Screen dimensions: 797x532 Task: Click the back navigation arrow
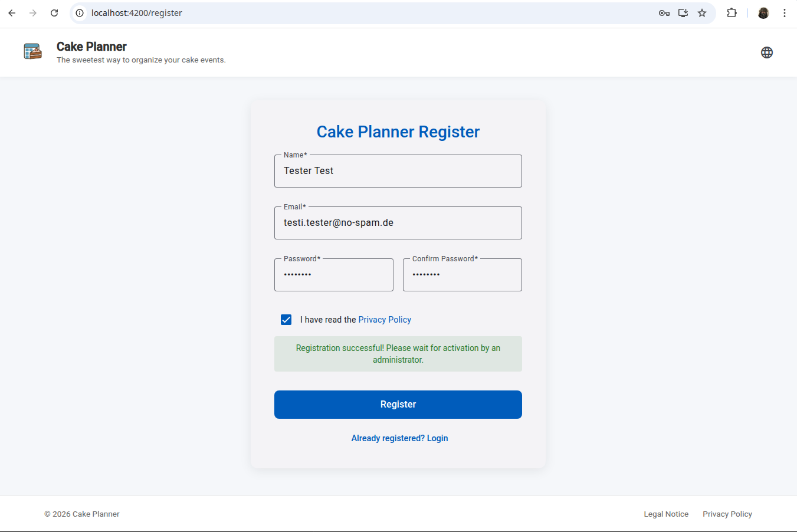click(12, 12)
